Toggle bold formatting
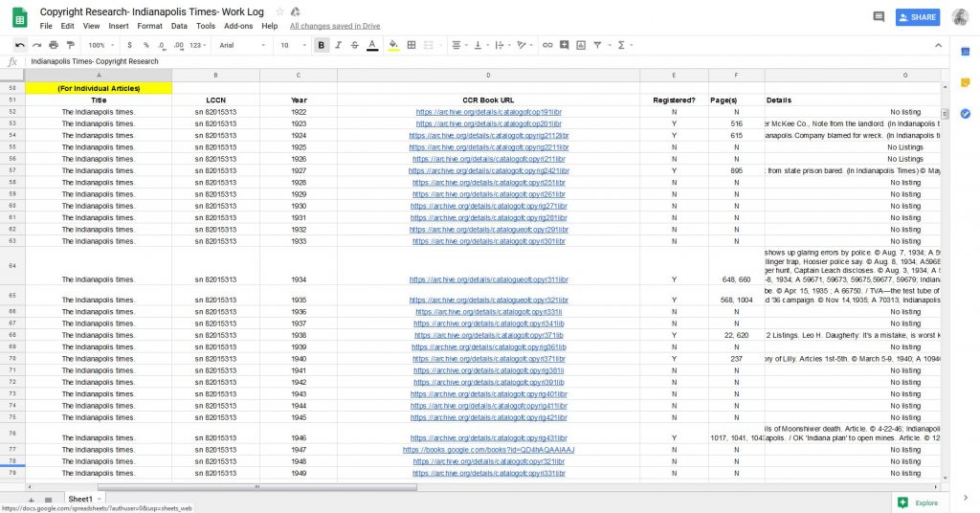This screenshot has height=513, width=980. pos(322,45)
